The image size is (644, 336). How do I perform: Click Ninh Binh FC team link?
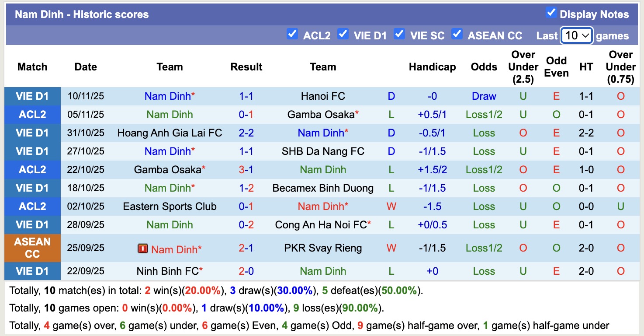[168, 271]
